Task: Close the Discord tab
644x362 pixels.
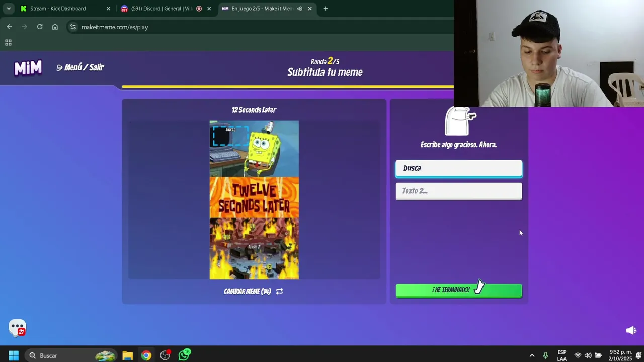Action: click(209, 9)
